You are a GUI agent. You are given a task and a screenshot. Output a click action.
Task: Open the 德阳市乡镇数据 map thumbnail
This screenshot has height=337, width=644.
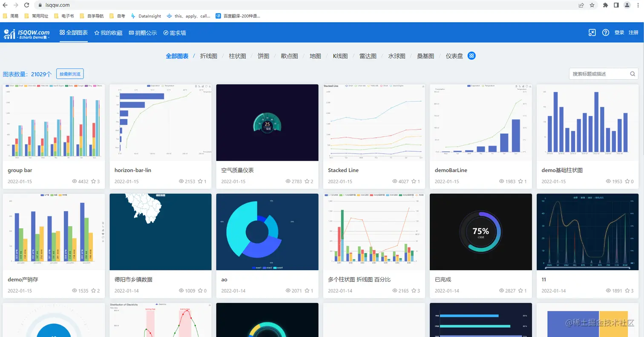161,232
